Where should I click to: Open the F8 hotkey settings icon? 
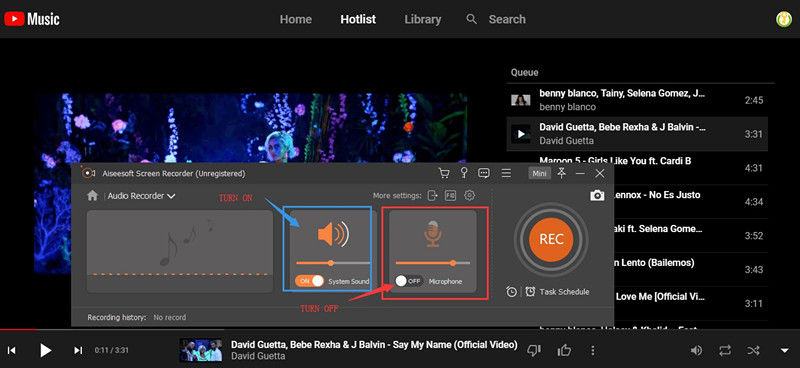(x=450, y=195)
